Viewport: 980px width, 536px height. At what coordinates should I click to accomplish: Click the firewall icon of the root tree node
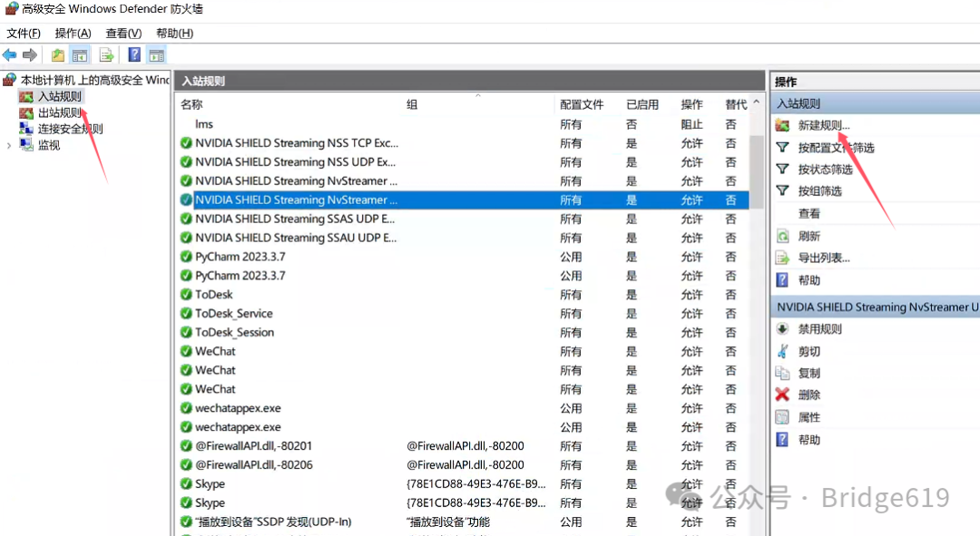(x=9, y=80)
